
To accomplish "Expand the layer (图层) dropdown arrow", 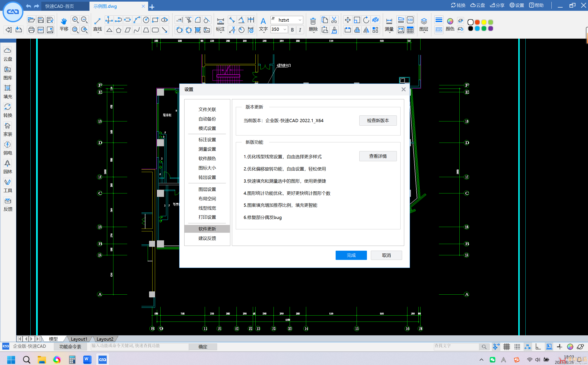I will (424, 33).
